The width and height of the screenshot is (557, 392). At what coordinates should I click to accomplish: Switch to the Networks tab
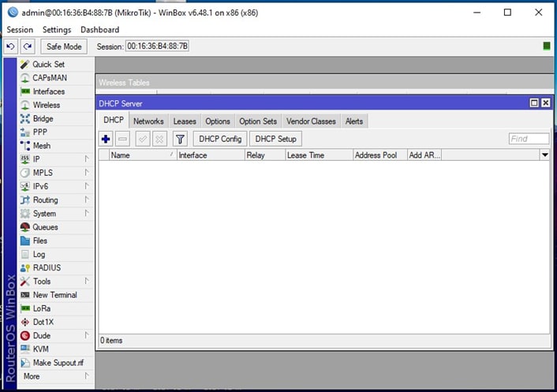[148, 121]
